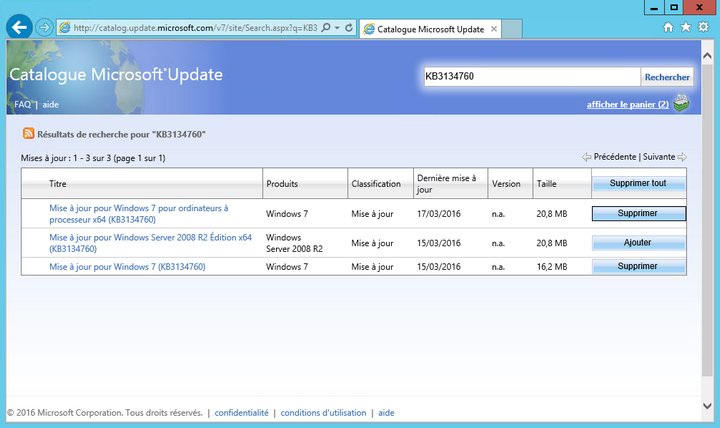720x428 pixels.
Task: Click the 17/03/2016 date cell
Action: pos(439,214)
